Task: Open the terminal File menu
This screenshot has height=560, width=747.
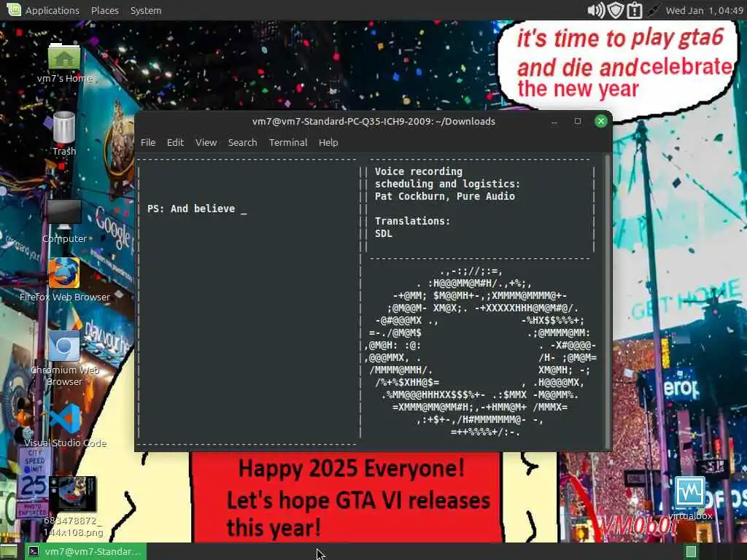Action: (x=147, y=142)
